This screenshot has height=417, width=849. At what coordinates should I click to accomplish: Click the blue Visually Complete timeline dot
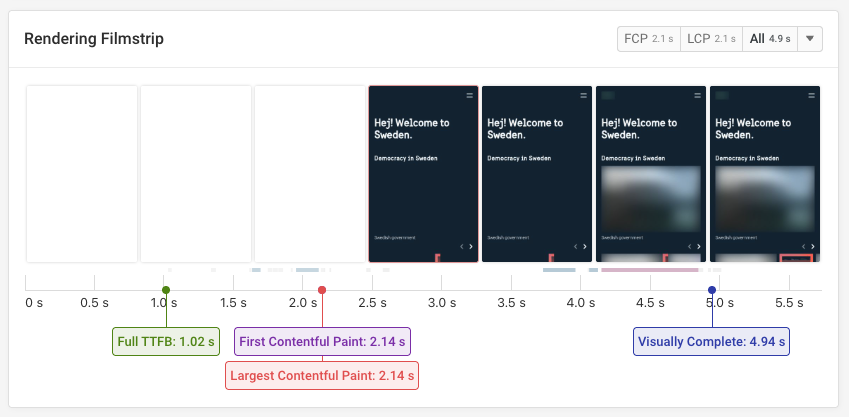coord(712,290)
